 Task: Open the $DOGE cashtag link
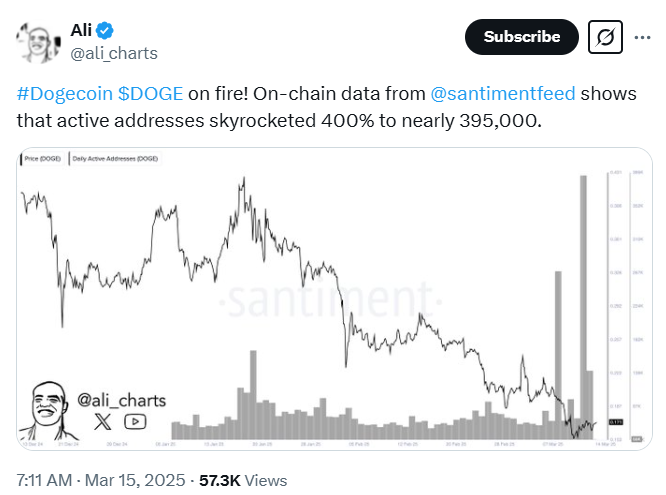pos(150,94)
